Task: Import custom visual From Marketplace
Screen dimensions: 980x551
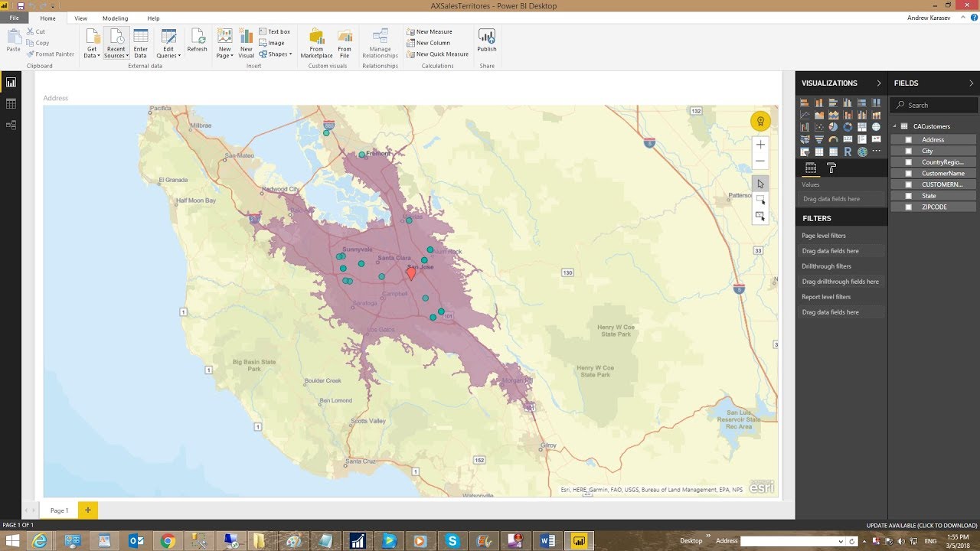Action: [316, 44]
